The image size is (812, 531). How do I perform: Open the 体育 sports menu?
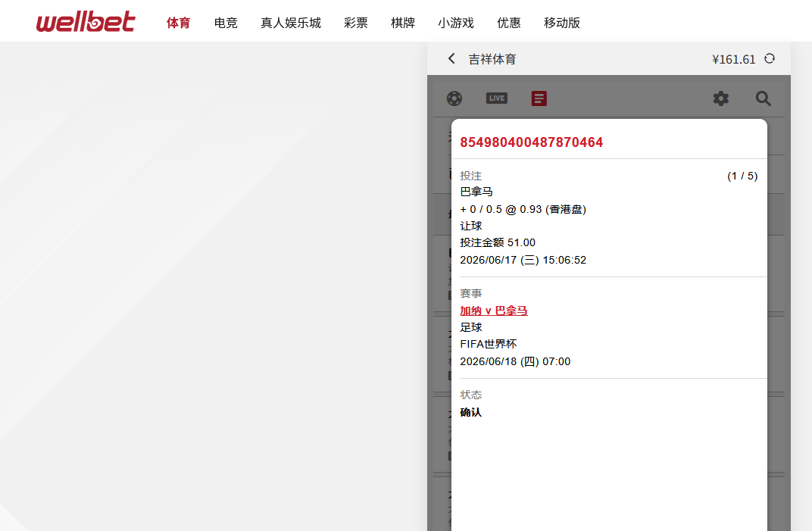[179, 23]
